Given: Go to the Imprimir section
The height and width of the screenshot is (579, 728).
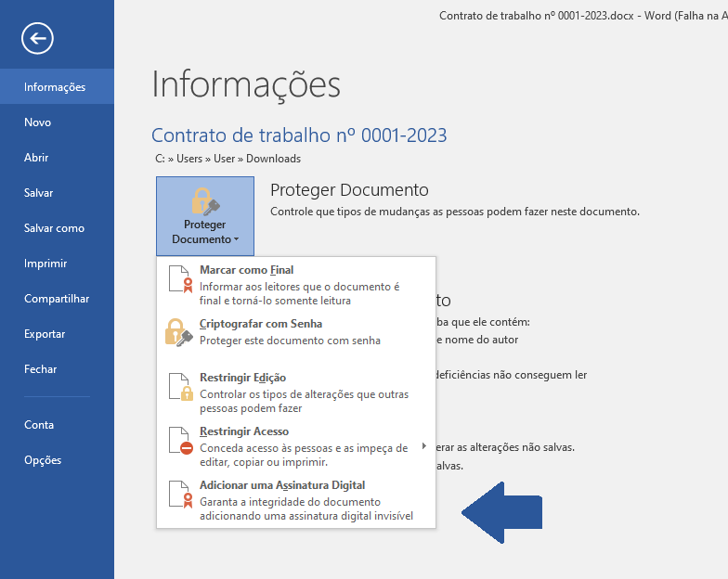Looking at the screenshot, I should point(45,264).
